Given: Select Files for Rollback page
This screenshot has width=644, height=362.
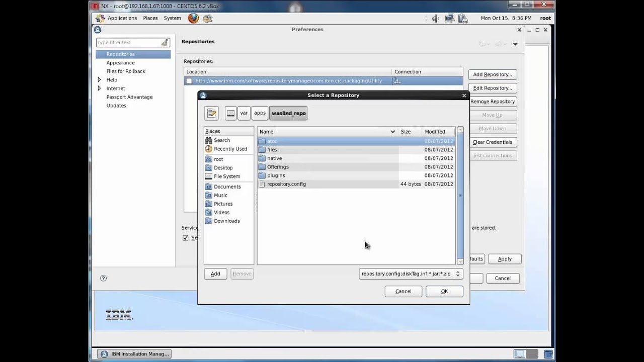Looking at the screenshot, I should [x=126, y=71].
